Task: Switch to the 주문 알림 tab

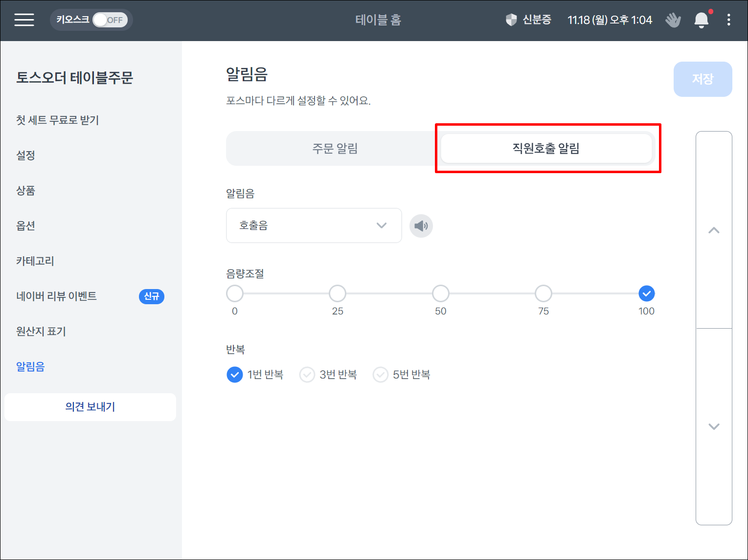Action: (x=335, y=148)
